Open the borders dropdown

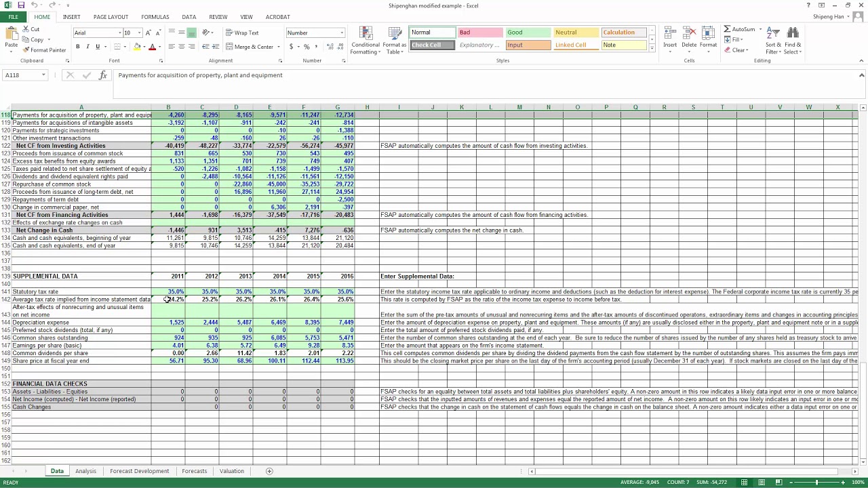[125, 47]
